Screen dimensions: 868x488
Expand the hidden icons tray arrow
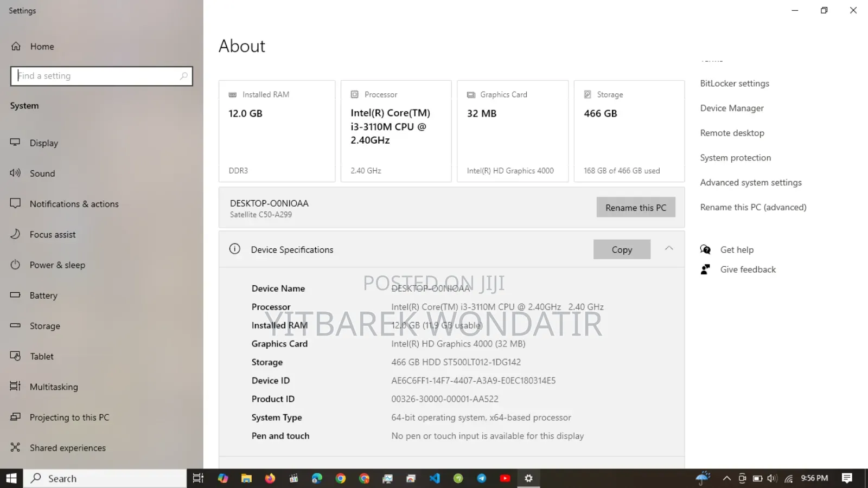click(x=727, y=478)
